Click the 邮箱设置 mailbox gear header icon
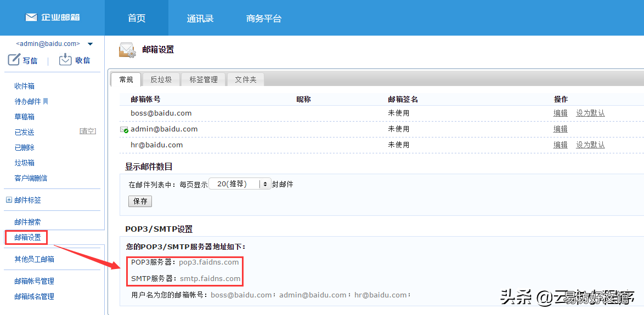The image size is (644, 315). pos(127,50)
